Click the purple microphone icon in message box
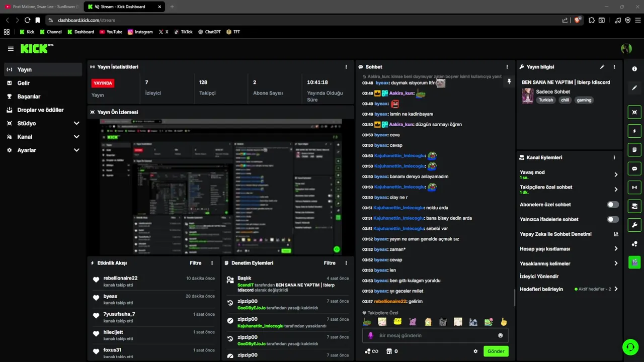This screenshot has height=362, width=644. click(371, 335)
